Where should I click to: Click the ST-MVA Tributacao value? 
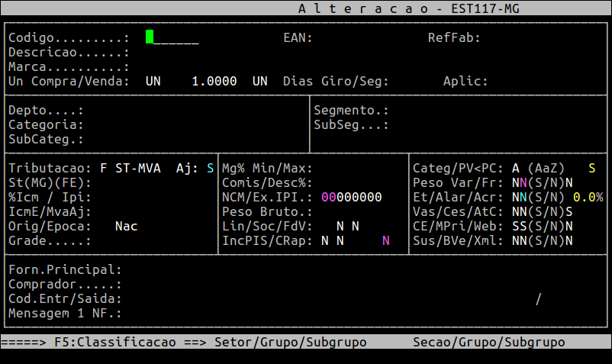pos(137,168)
